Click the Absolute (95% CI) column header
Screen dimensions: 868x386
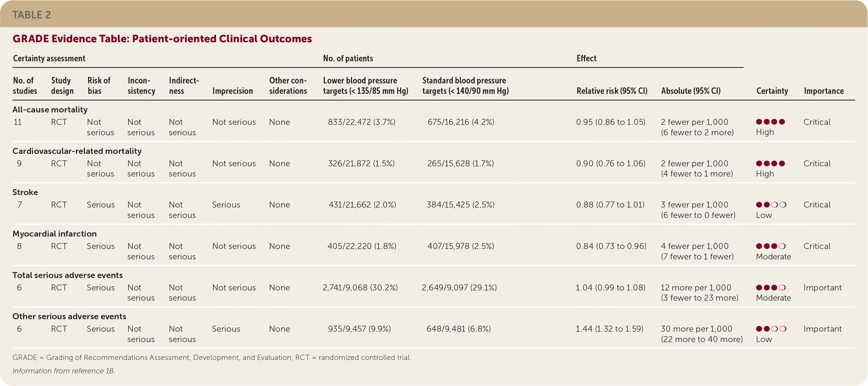click(691, 91)
